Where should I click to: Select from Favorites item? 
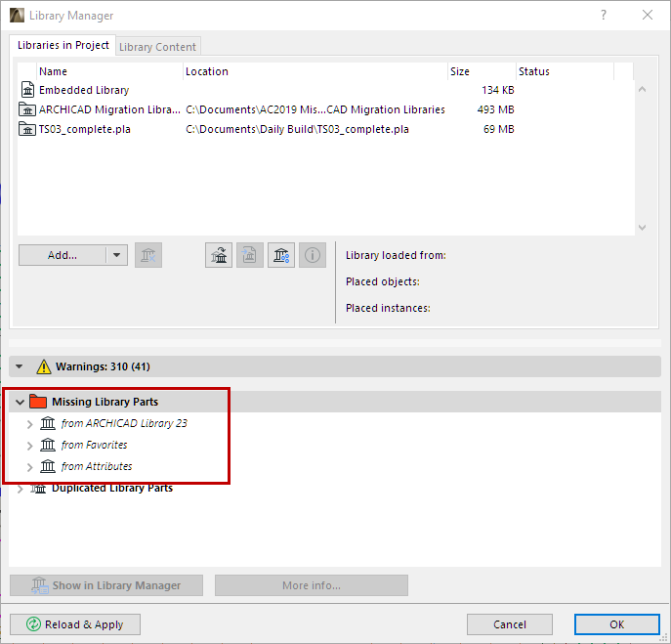pos(94,445)
